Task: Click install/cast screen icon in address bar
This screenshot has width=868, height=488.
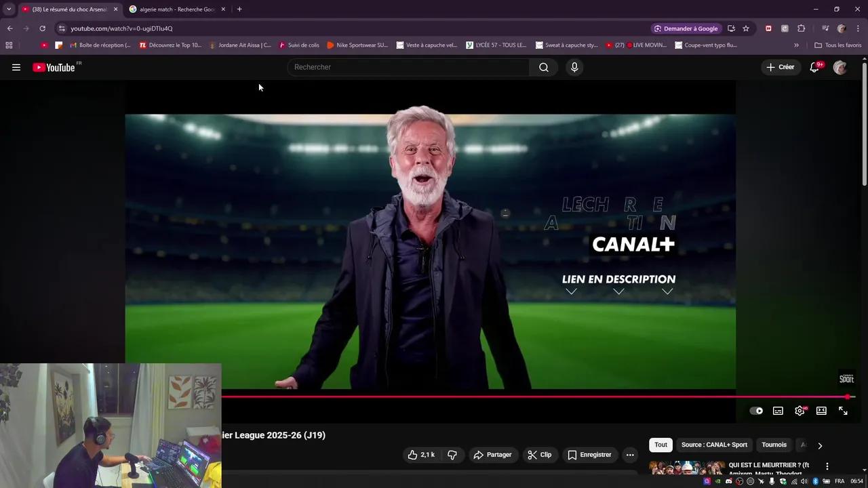Action: pos(731,28)
